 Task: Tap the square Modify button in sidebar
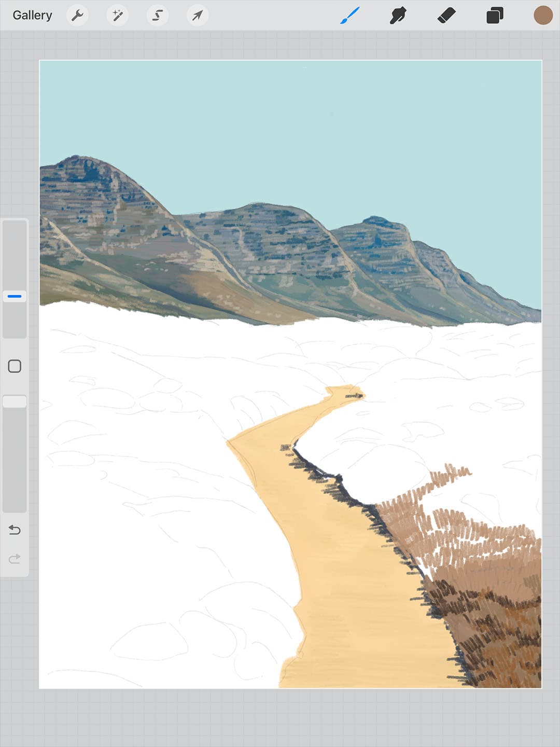(x=15, y=366)
